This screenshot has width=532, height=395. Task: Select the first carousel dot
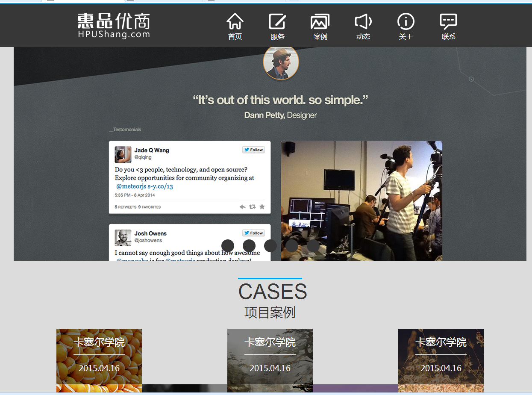pyautogui.click(x=228, y=246)
